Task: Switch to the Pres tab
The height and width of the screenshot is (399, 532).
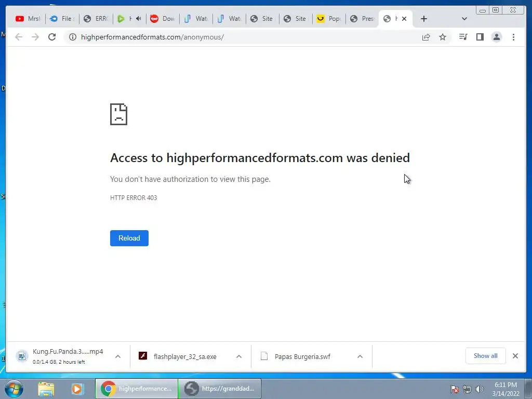Action: [x=362, y=19]
